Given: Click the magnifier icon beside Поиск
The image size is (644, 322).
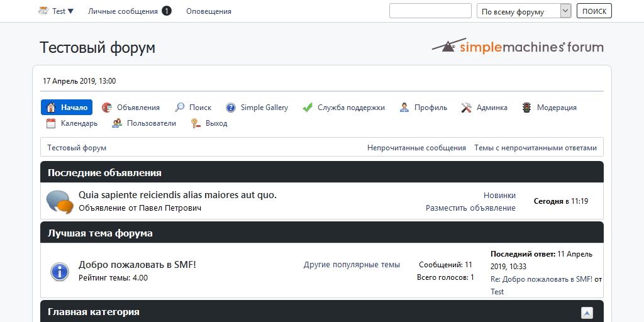Looking at the screenshot, I should click(x=180, y=108).
